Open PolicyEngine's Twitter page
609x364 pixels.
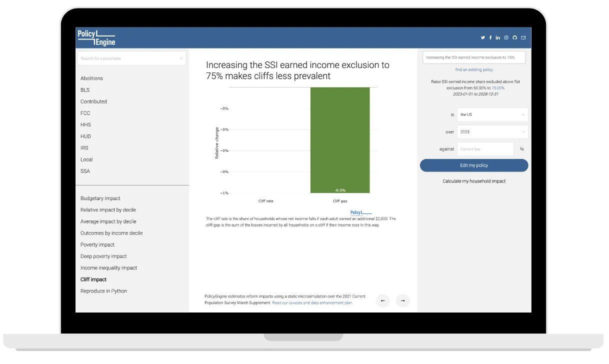pyautogui.click(x=482, y=37)
